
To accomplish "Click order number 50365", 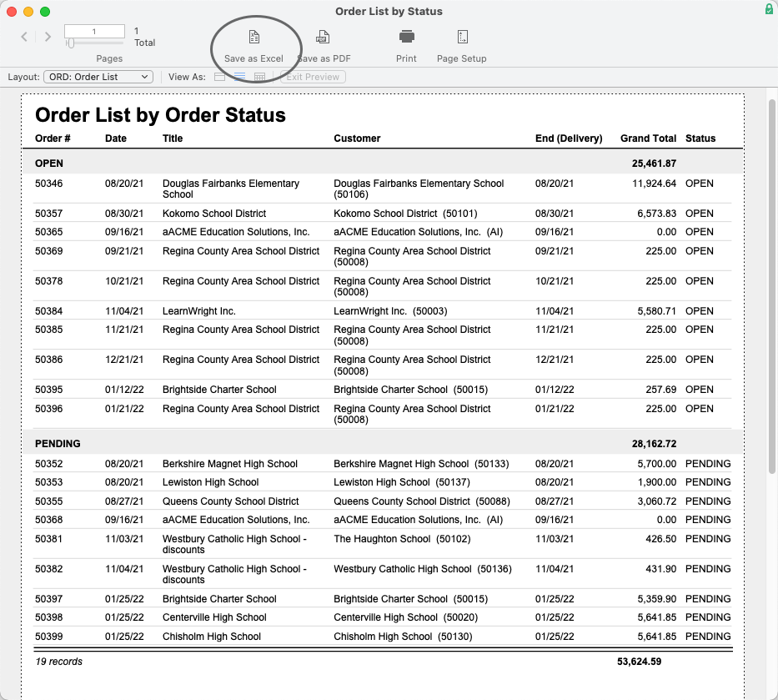I will click(48, 232).
